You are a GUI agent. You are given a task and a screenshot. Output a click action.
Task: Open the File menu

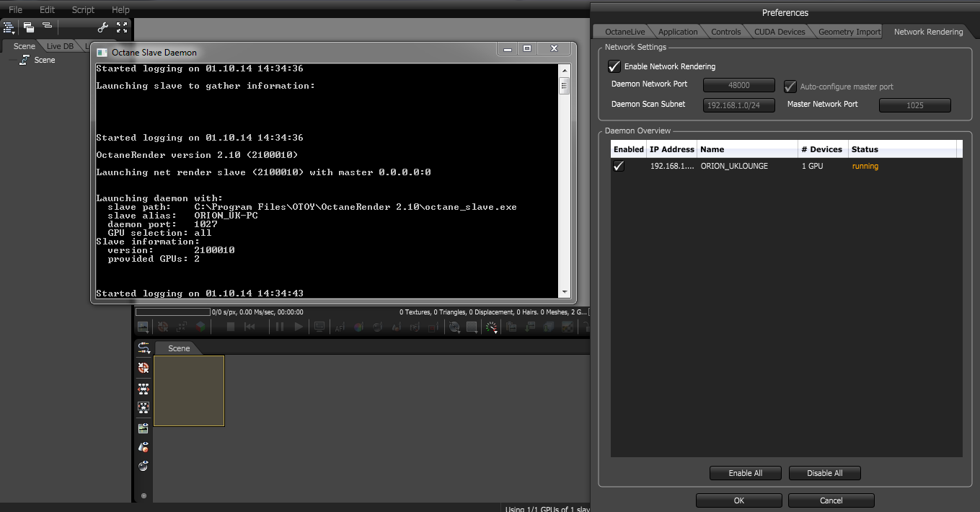pos(15,9)
